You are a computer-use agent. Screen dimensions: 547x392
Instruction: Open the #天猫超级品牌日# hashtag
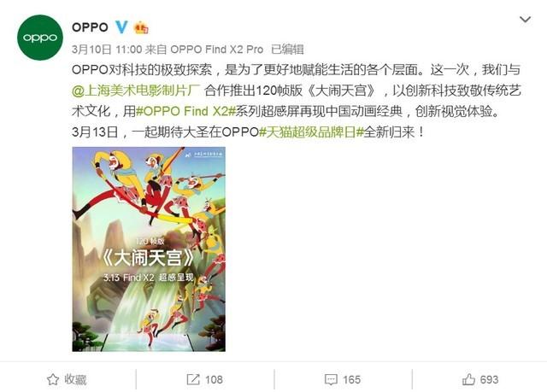point(311,132)
